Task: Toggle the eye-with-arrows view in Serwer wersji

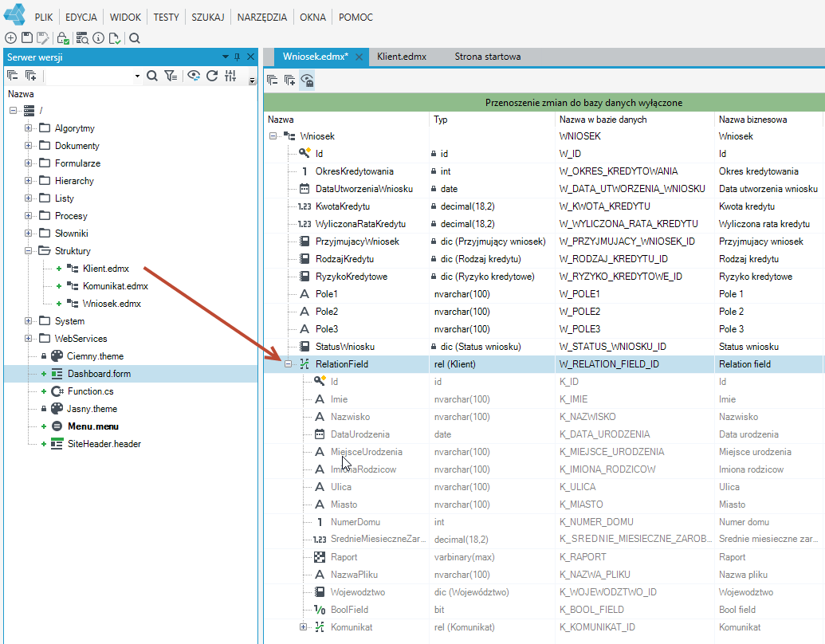Action: [194, 76]
